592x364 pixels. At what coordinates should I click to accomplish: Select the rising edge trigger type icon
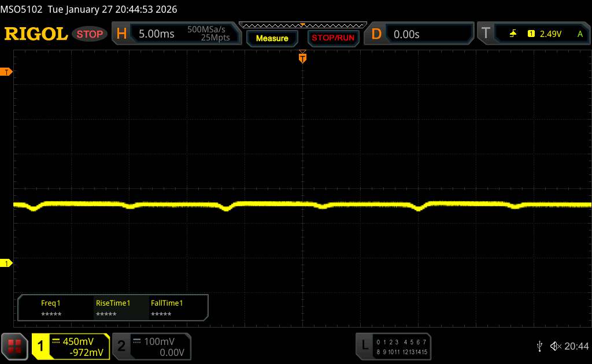(513, 34)
